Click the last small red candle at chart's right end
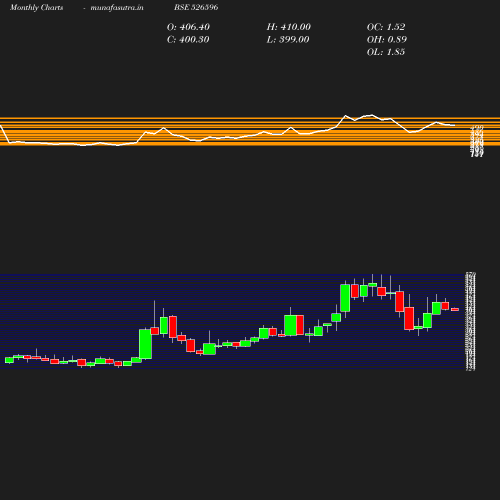Viewport: 500px width, 500px height. point(455,309)
